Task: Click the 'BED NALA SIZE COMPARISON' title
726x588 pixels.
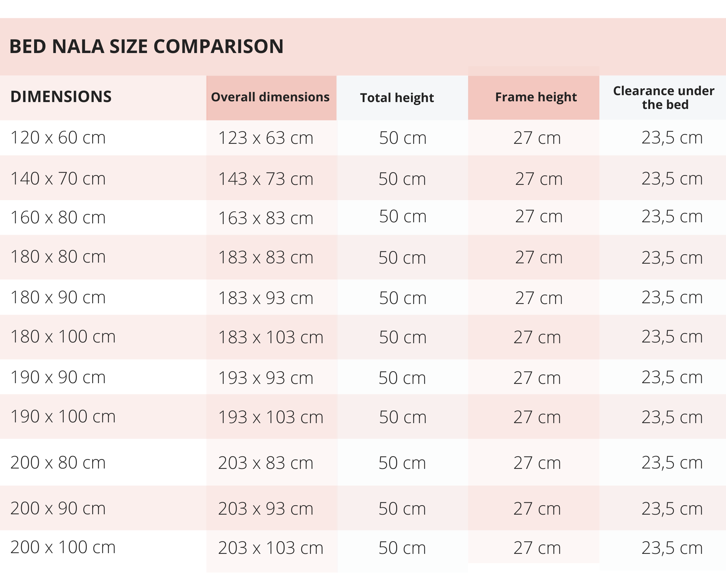Action: click(x=146, y=46)
